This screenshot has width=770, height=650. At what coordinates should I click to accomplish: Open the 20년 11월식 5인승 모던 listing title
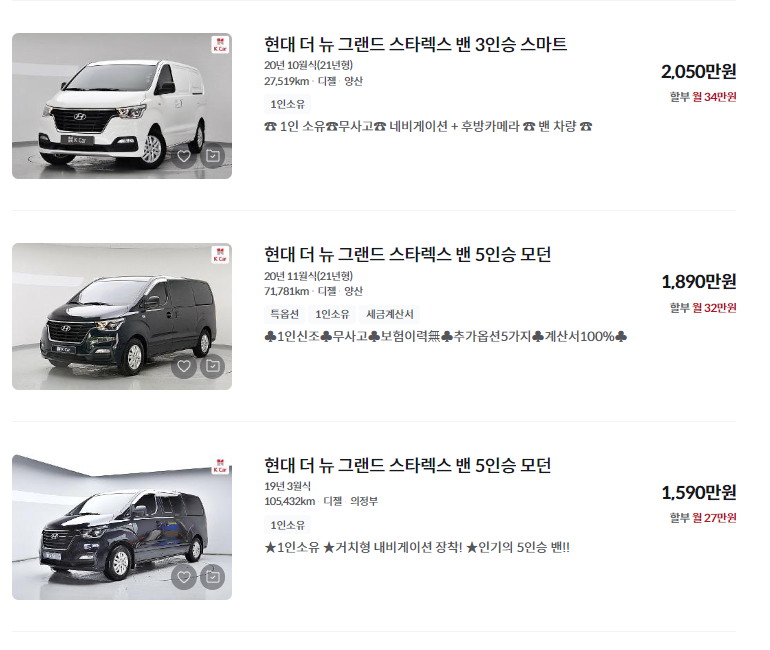pos(408,254)
